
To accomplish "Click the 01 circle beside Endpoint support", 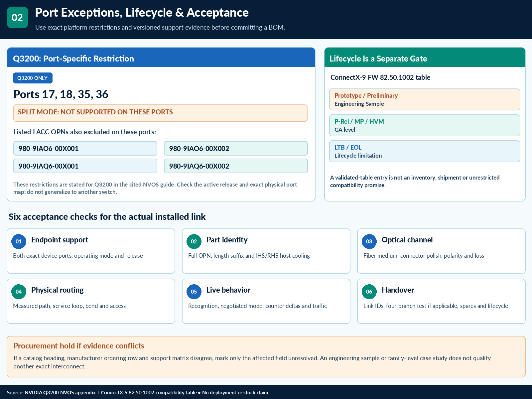I will tap(19, 241).
